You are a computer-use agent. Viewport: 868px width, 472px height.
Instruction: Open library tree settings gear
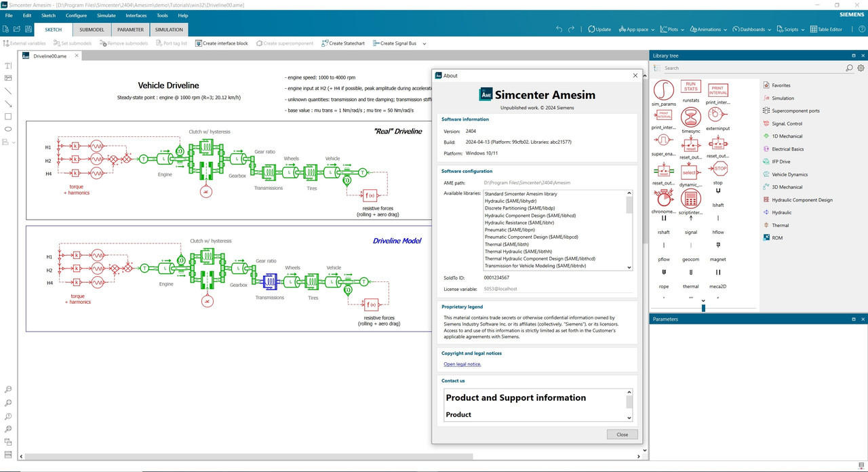(861, 68)
